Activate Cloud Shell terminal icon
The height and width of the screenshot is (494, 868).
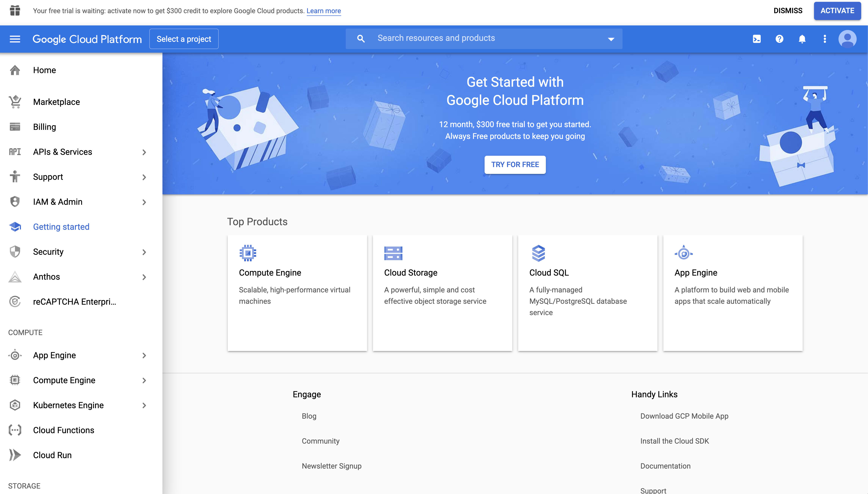[x=756, y=39]
